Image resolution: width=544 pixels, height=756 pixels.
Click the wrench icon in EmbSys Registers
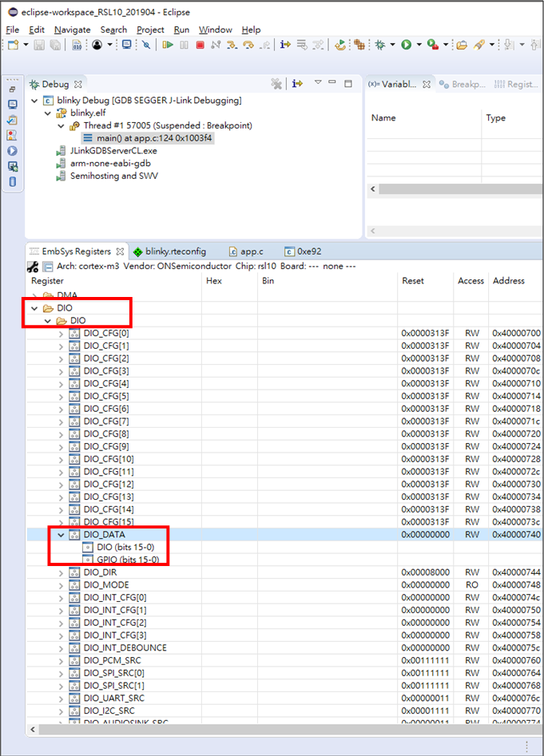pyautogui.click(x=33, y=266)
